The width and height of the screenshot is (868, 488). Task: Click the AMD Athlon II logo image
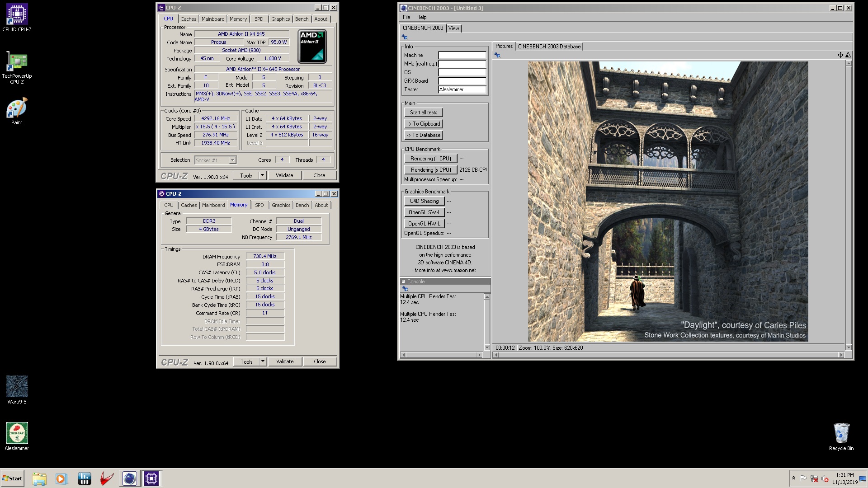(x=312, y=47)
